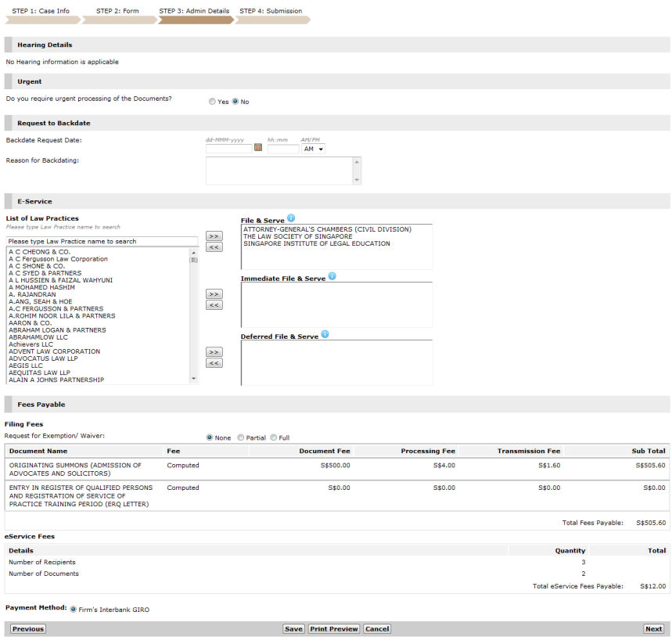
Task: Click the Law Practice name search field
Action: click(102, 242)
